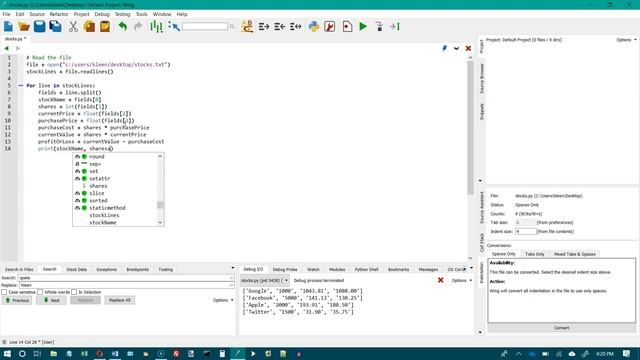Open the Source Browser side tab
640x360 pixels.
tap(482, 78)
